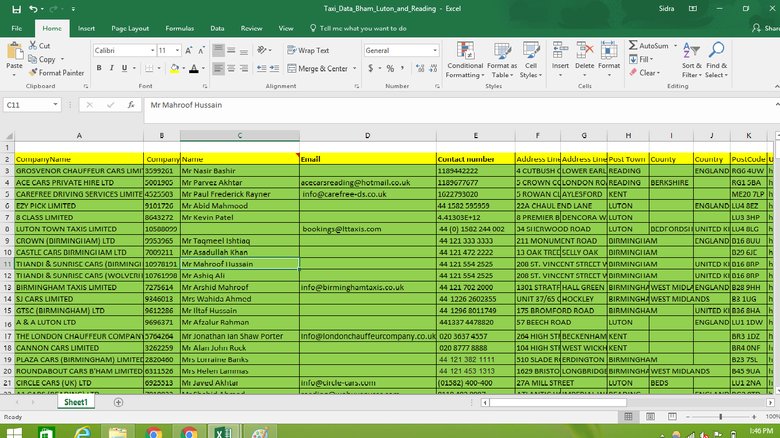The image size is (780, 438).
Task: Click the Save icon in Quick Access toolbar
Action: pyautogui.click(x=16, y=9)
